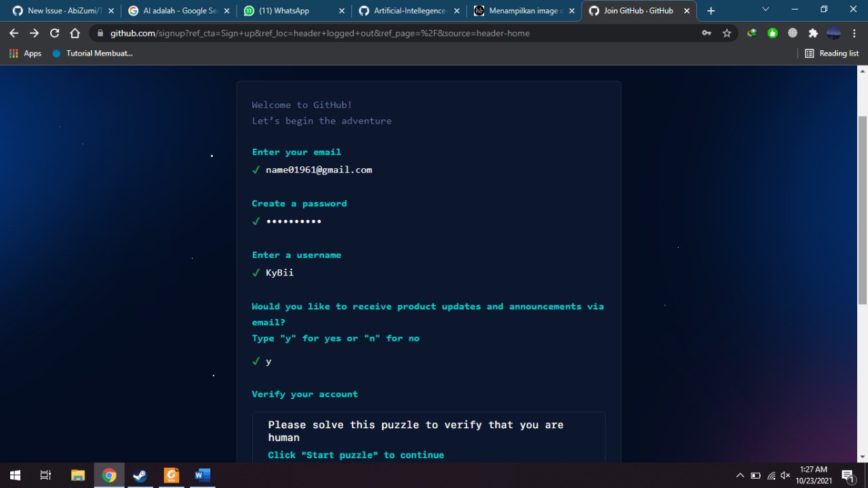Image resolution: width=868 pixels, height=488 pixels.
Task: View saved passwords via the key icon
Action: tap(707, 33)
